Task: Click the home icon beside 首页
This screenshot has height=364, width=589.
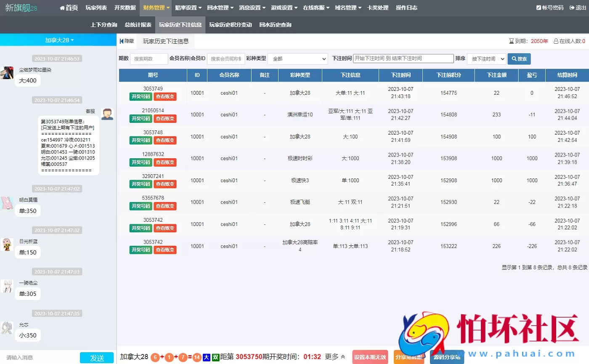Action: click(x=62, y=7)
